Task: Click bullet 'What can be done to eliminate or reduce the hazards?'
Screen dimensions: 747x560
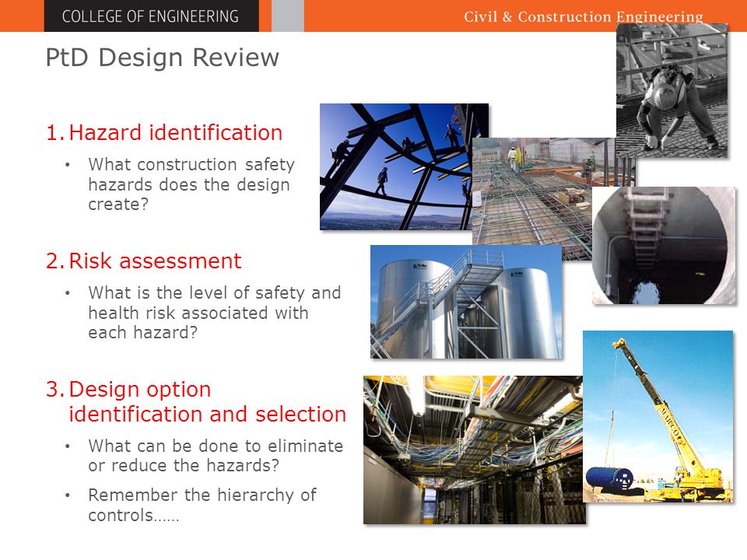Action: pyautogui.click(x=216, y=455)
